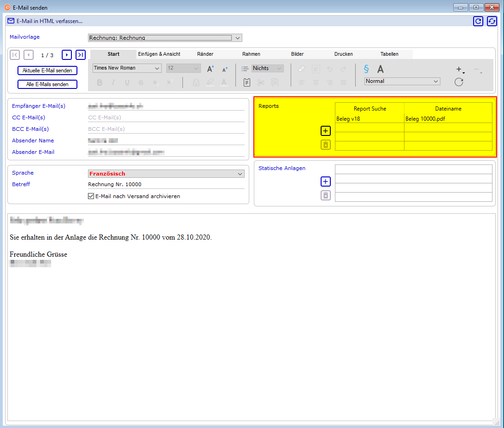The image size is (504, 428).
Task: Switch to the Einfügen & Ansicht tab
Action: [x=159, y=54]
